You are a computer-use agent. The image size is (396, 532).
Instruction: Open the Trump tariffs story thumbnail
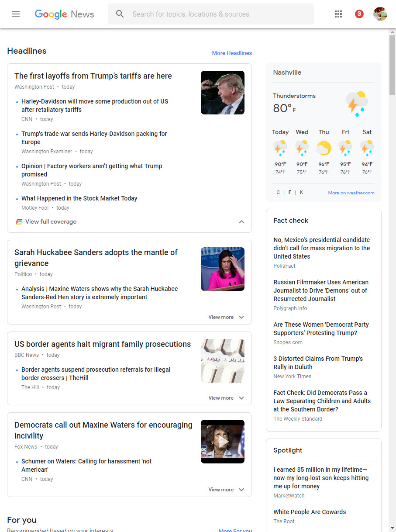coord(223,93)
